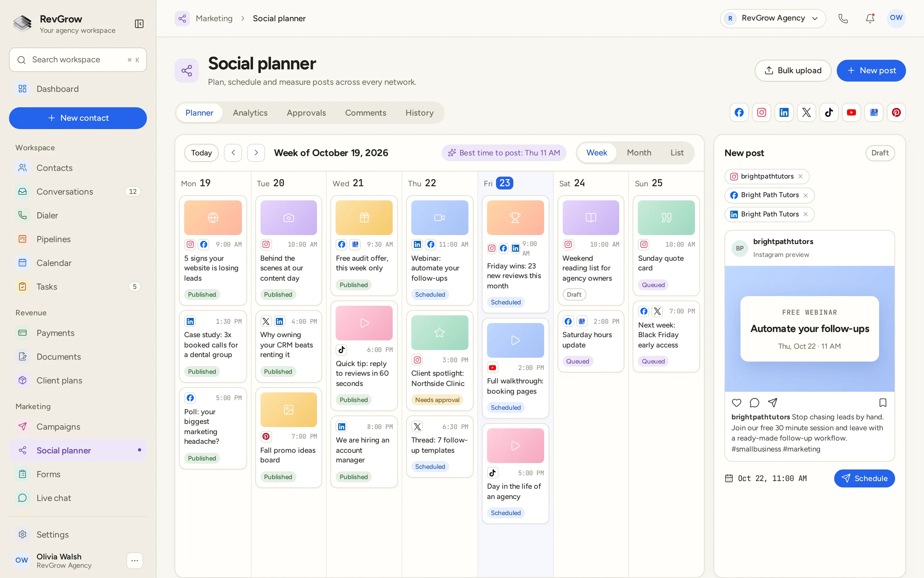
Task: Toggle the X network filter
Action: click(x=806, y=112)
